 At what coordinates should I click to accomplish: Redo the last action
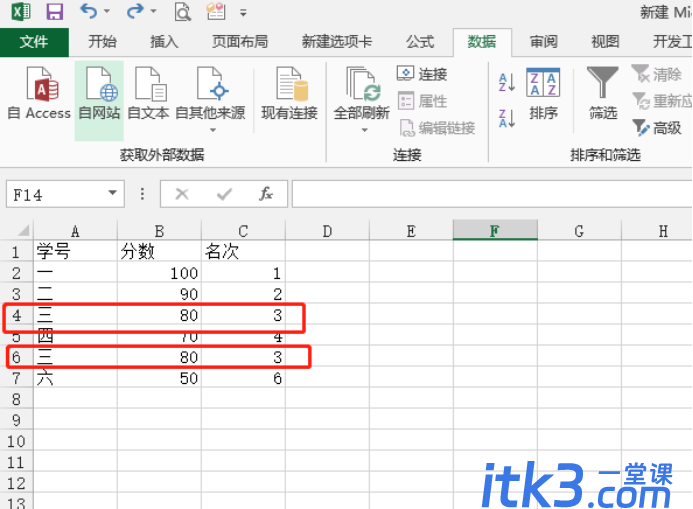[135, 11]
